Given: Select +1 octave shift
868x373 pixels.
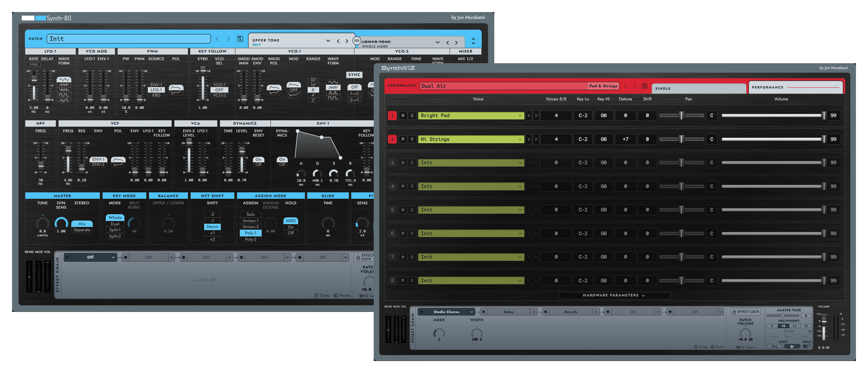Looking at the screenshot, I should coord(212,233).
